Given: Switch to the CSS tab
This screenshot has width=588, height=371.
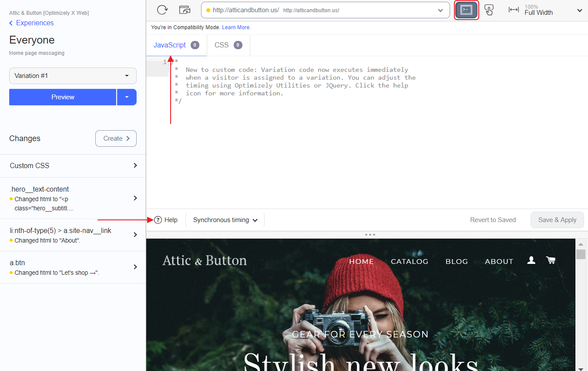Looking at the screenshot, I should pos(228,45).
